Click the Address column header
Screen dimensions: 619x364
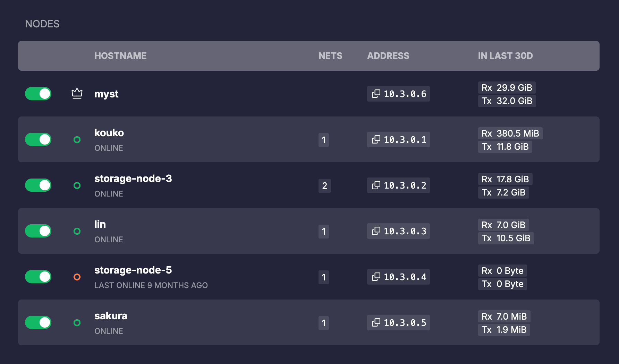coord(388,56)
